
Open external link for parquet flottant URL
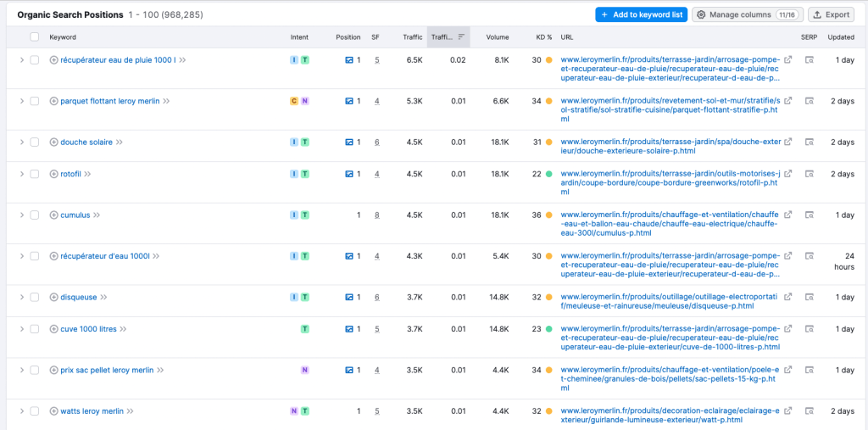coord(788,101)
